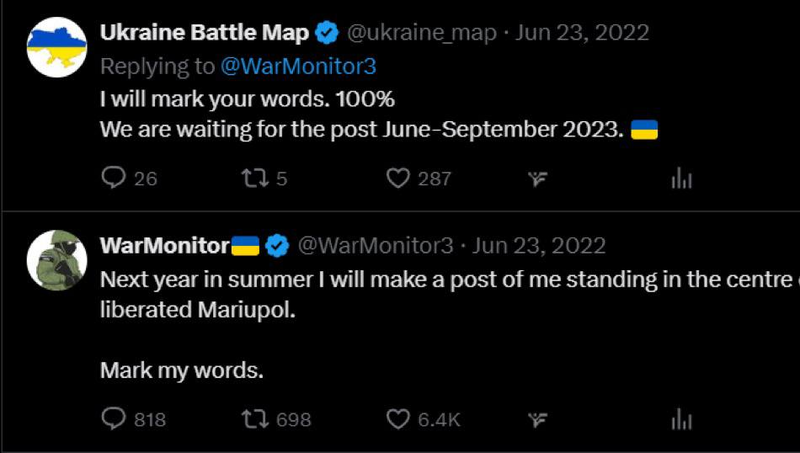This screenshot has height=453, width=800.
Task: Open Ukraine Battle Map's profile picture
Action: click(x=55, y=46)
